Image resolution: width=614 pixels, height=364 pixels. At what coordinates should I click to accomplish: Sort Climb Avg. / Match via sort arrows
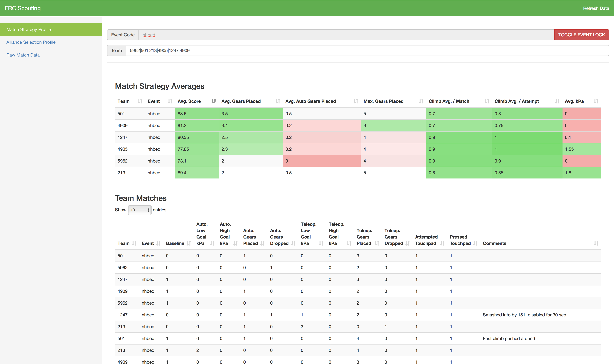click(x=487, y=101)
